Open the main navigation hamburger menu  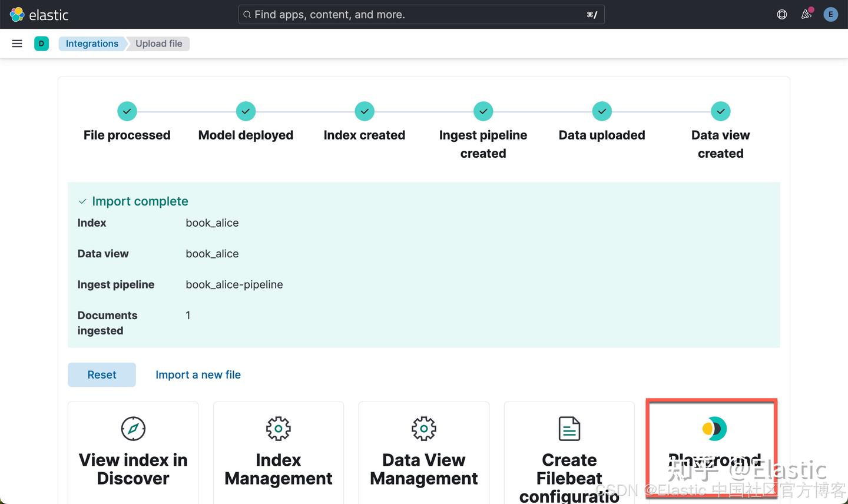pyautogui.click(x=16, y=43)
